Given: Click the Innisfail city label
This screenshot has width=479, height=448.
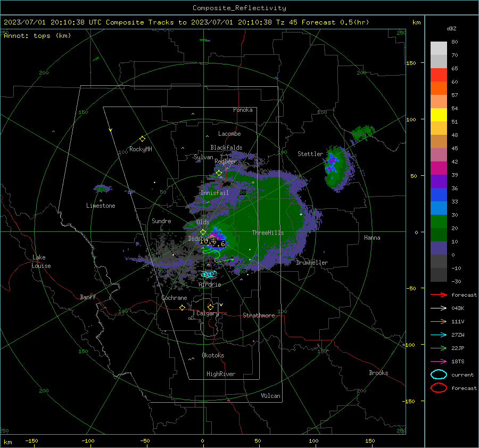Looking at the screenshot, I should point(214,193).
